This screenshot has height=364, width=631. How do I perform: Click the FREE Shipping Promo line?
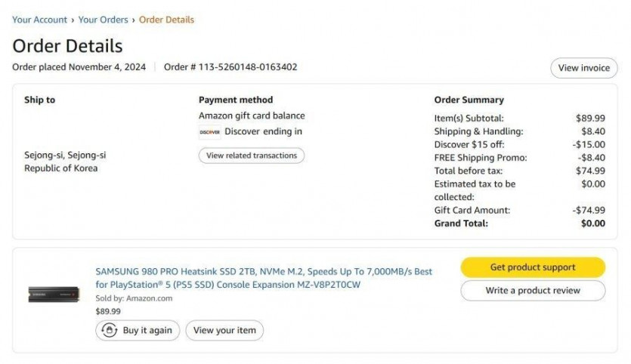pyautogui.click(x=519, y=158)
